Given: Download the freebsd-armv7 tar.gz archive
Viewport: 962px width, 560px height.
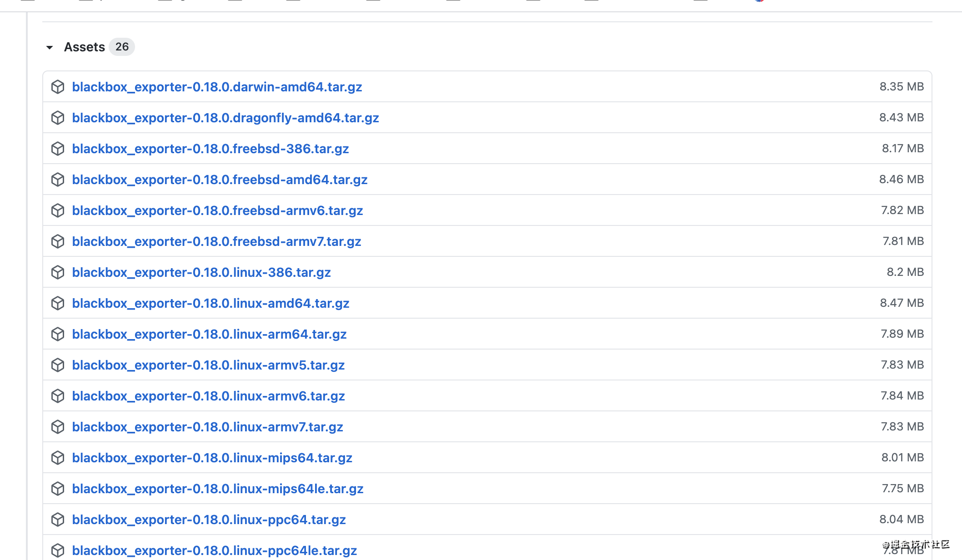Looking at the screenshot, I should [x=216, y=241].
